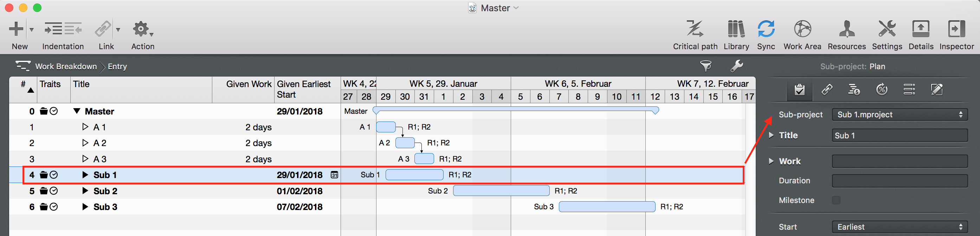Toggle the Milestone checkbox
Screen dimensions: 980x236
(836, 200)
